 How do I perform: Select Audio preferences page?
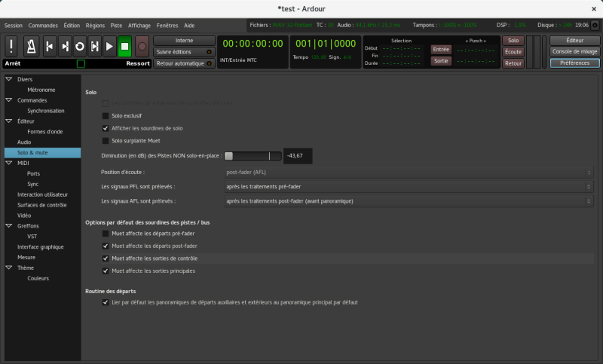[x=24, y=142]
